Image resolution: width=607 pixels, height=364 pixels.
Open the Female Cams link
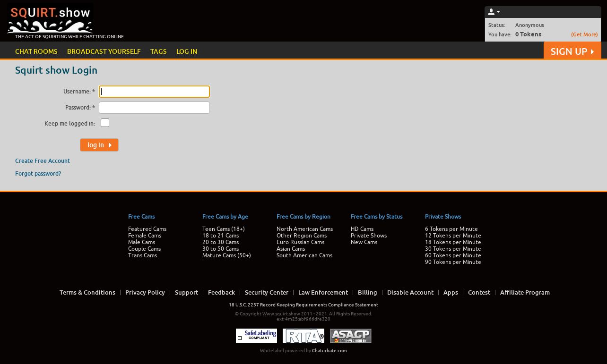[x=145, y=235]
